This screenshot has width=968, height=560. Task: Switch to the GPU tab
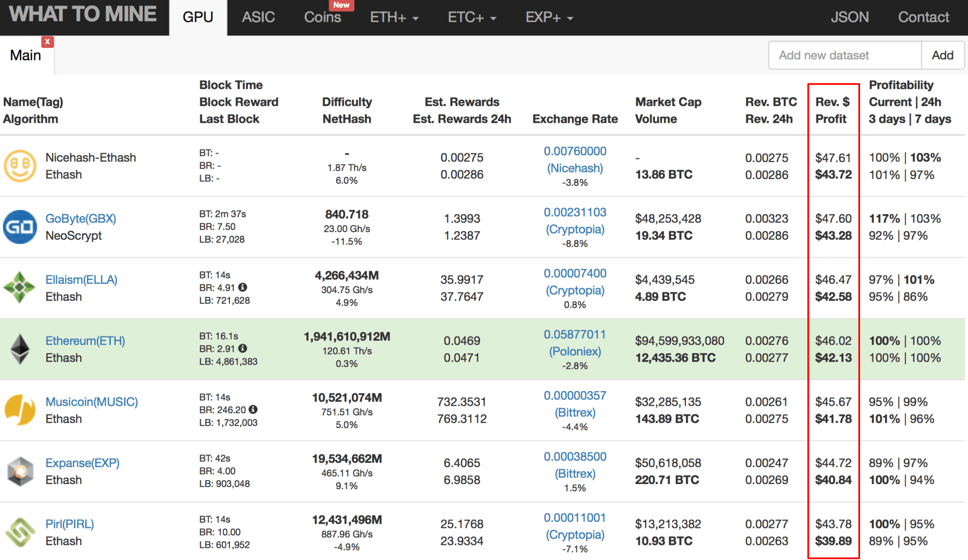(198, 17)
